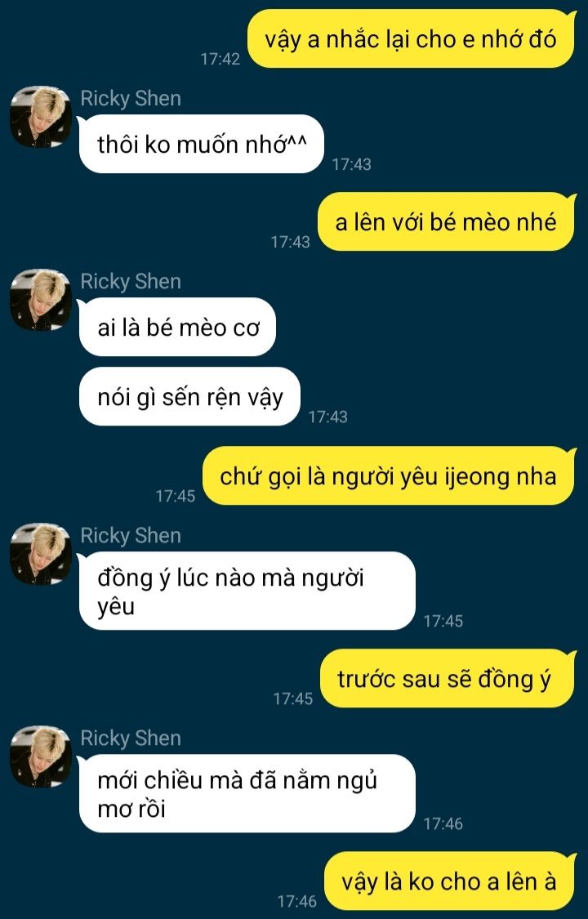This screenshot has width=588, height=919.
Task: Select the yellow message 'trước sau sẽ đồng ý'
Action: tap(448, 678)
